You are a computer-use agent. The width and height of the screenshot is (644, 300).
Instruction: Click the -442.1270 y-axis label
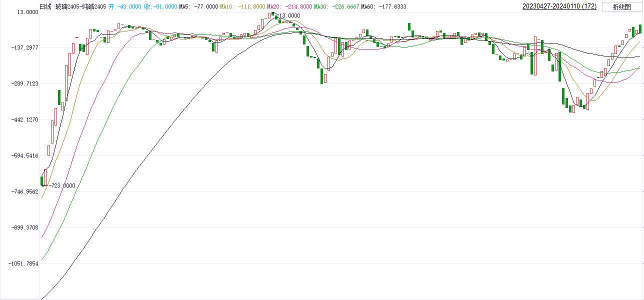(24, 119)
